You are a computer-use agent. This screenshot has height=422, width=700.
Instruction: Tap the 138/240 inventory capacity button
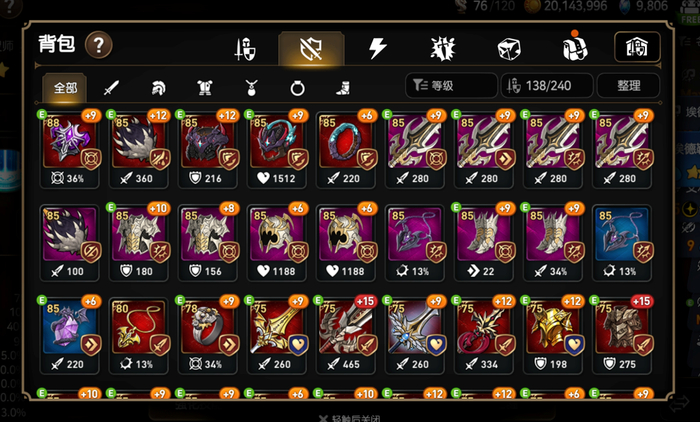(547, 85)
